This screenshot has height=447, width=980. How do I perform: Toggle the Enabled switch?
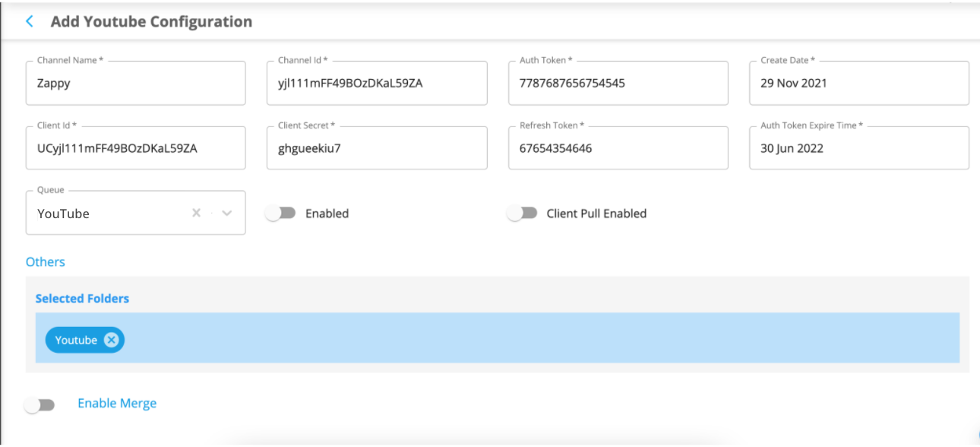point(280,214)
